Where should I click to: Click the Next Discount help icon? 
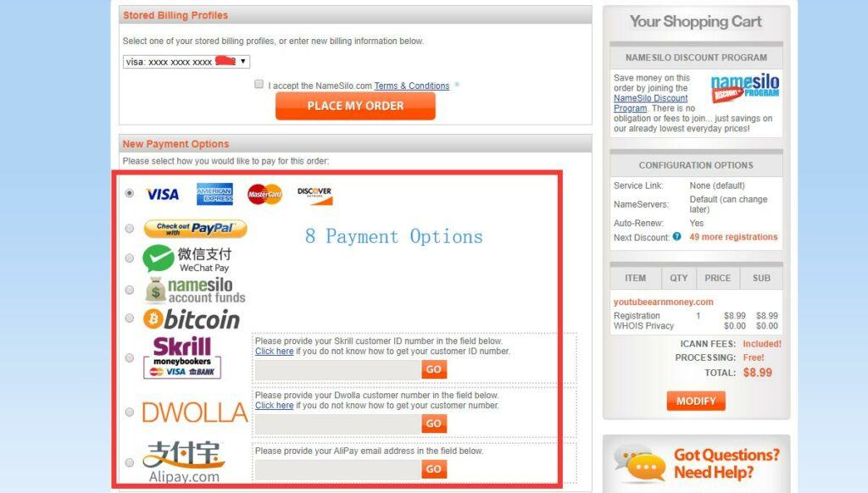click(x=677, y=237)
